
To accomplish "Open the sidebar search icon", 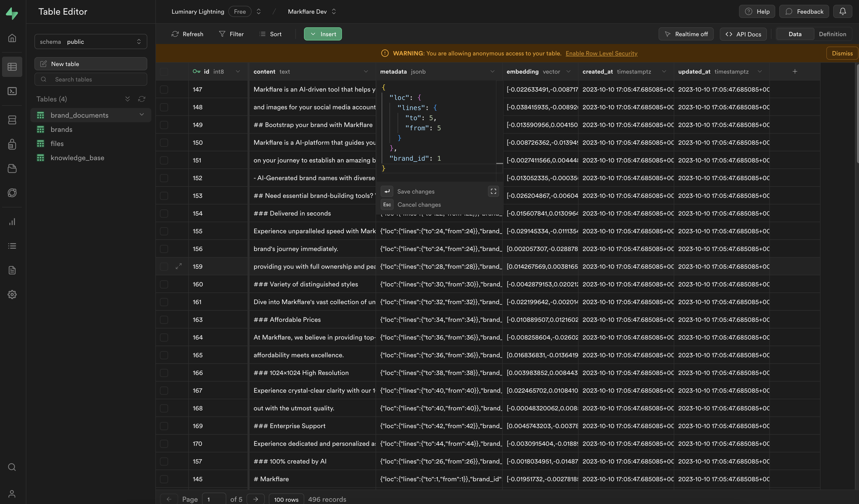I will [x=12, y=467].
